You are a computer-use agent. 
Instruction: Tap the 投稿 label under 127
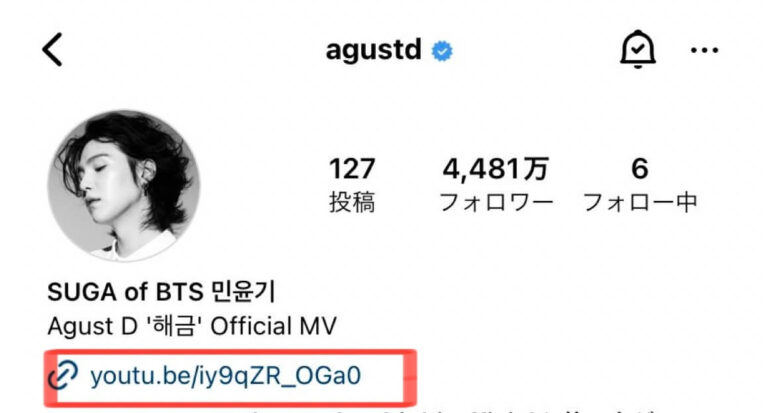pos(352,203)
